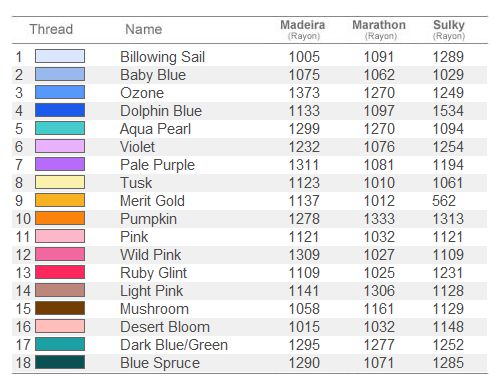Screen dimensions: 500x384
Task: Choose the Pale Purple thread swatch
Action: pyautogui.click(x=60, y=164)
